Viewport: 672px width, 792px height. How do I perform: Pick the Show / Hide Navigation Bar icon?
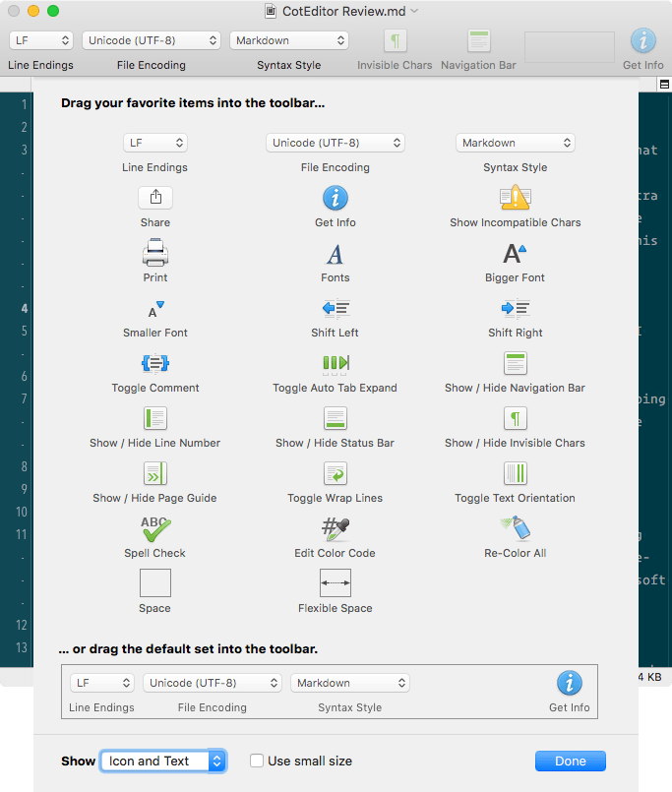515,363
